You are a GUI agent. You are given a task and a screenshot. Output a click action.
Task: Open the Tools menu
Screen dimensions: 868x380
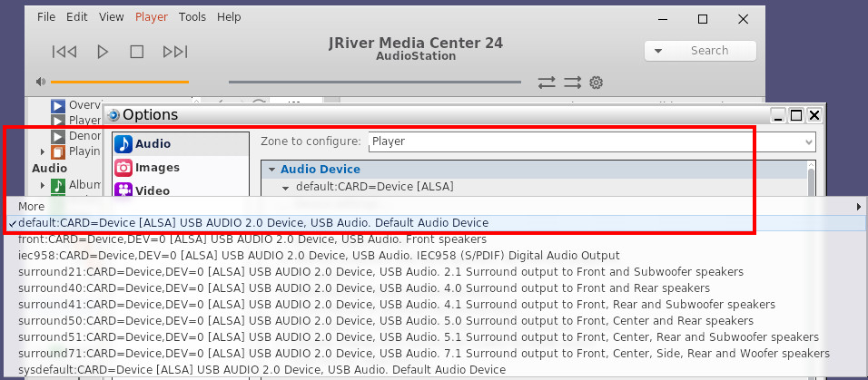[192, 17]
